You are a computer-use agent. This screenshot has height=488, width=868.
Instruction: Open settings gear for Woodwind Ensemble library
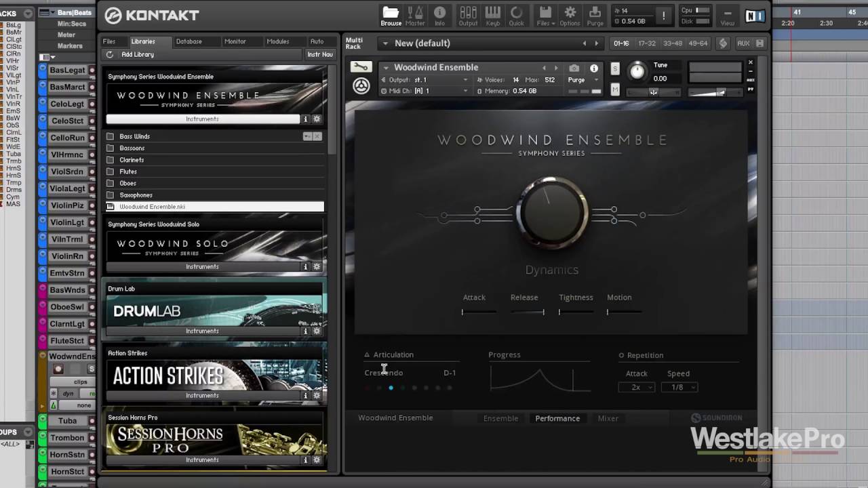click(x=317, y=119)
